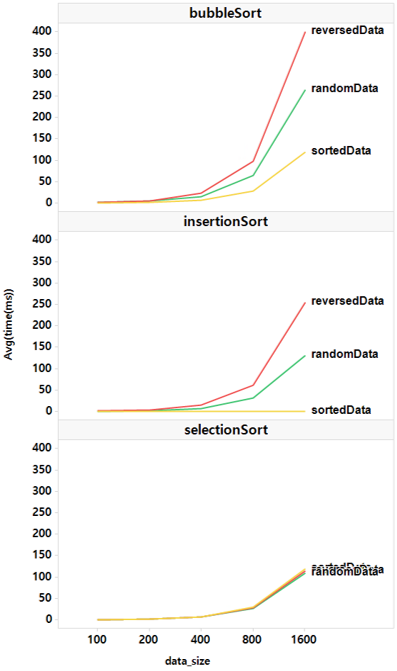397x671 pixels.
Task: Click the 250 y-axis tick in insertionSort
Action: click(41, 304)
